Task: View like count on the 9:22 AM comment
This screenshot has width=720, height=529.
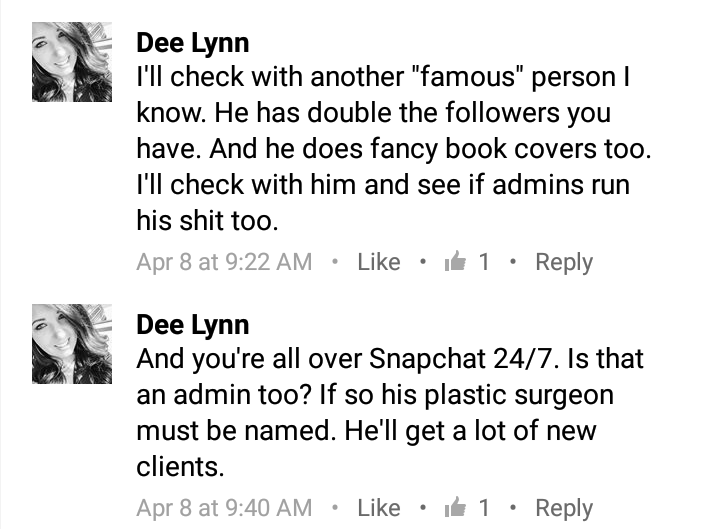Action: (x=484, y=262)
